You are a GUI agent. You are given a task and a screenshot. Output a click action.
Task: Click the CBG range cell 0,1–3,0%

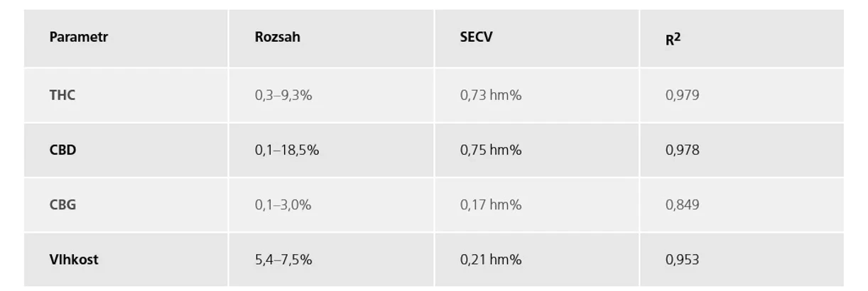pyautogui.click(x=283, y=205)
